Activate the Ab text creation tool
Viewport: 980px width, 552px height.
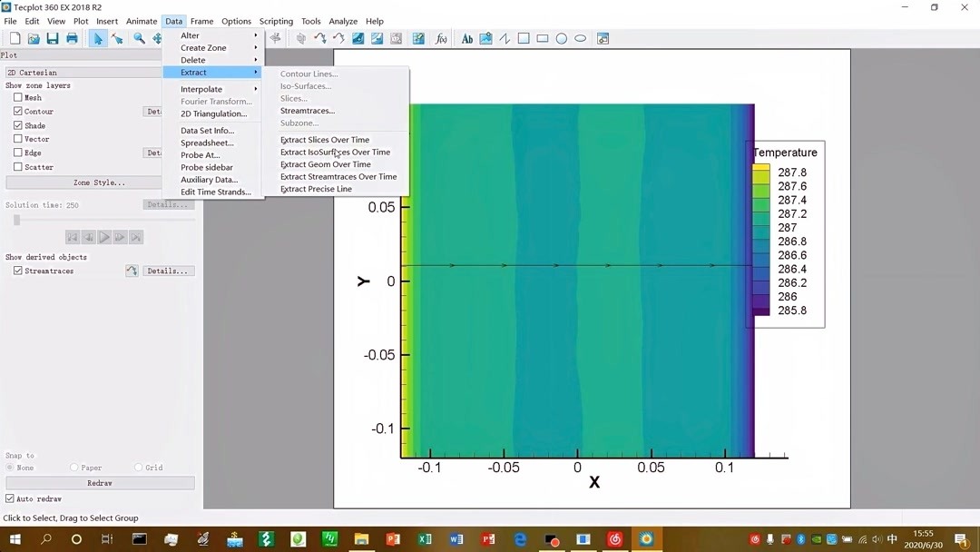[465, 38]
